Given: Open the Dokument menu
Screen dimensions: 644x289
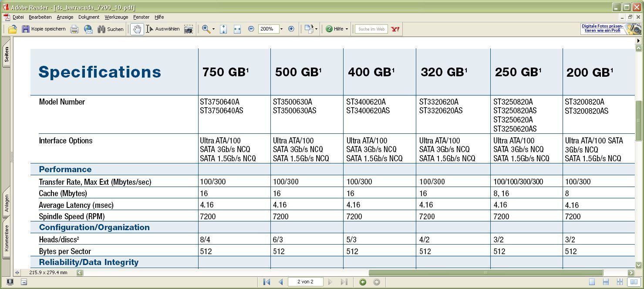Looking at the screenshot, I should coord(89,17).
